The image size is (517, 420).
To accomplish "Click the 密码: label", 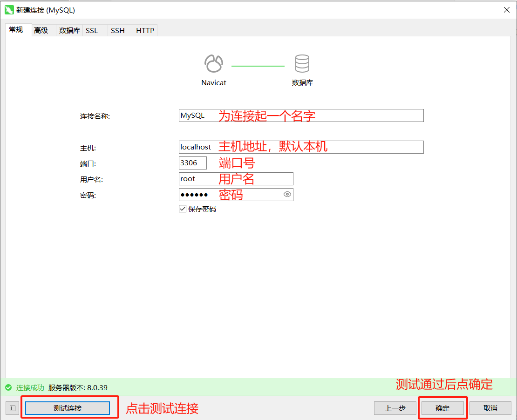I will pos(88,196).
